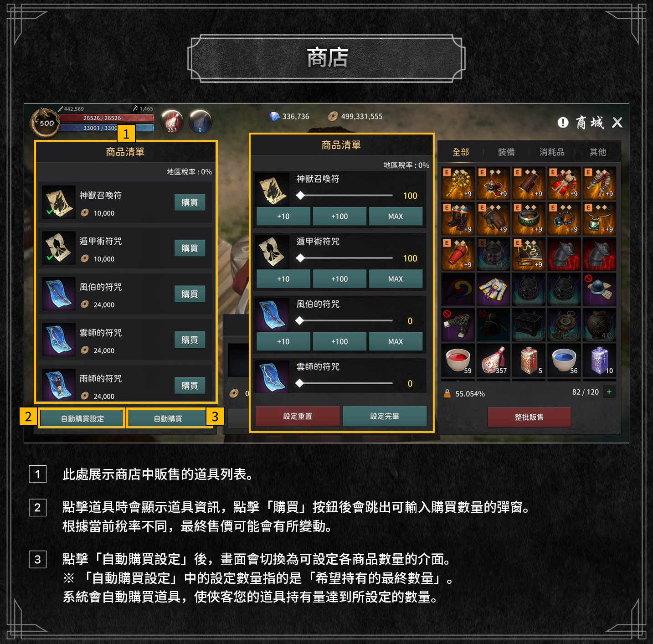The image size is (653, 644).
Task: Select the red potion bowl with count 59
Action: pos(458,360)
